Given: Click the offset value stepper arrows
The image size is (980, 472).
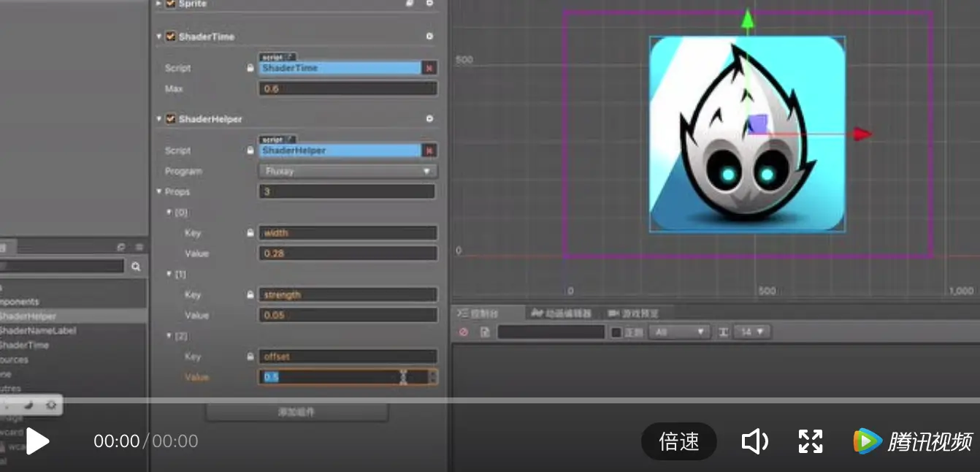Looking at the screenshot, I should [433, 377].
